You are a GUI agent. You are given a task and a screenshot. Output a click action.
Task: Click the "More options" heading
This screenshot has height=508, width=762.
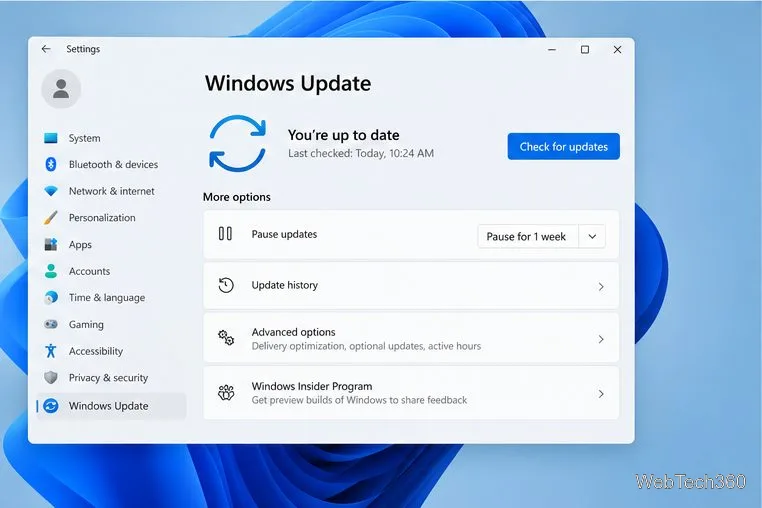pos(237,197)
